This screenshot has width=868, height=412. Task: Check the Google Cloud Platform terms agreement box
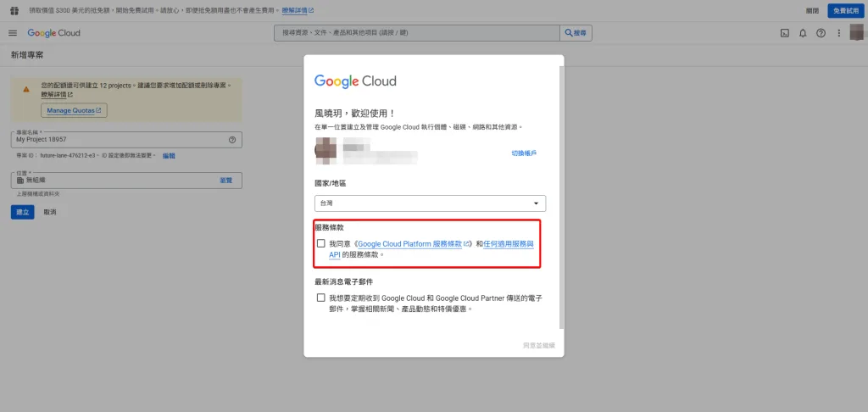(x=321, y=243)
